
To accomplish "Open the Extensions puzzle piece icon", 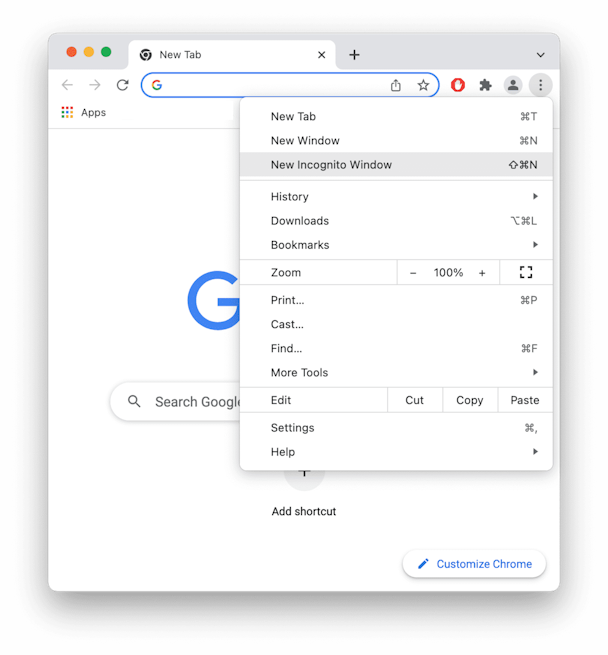I will coord(485,85).
